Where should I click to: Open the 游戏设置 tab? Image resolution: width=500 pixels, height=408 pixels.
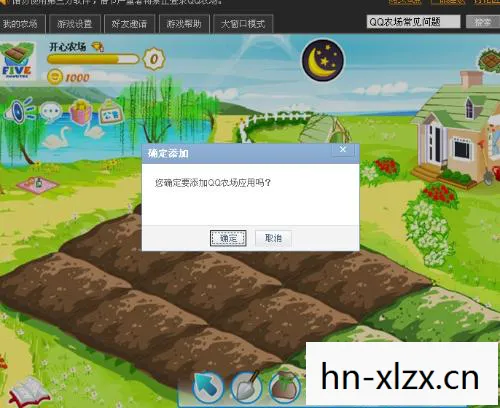click(75, 24)
